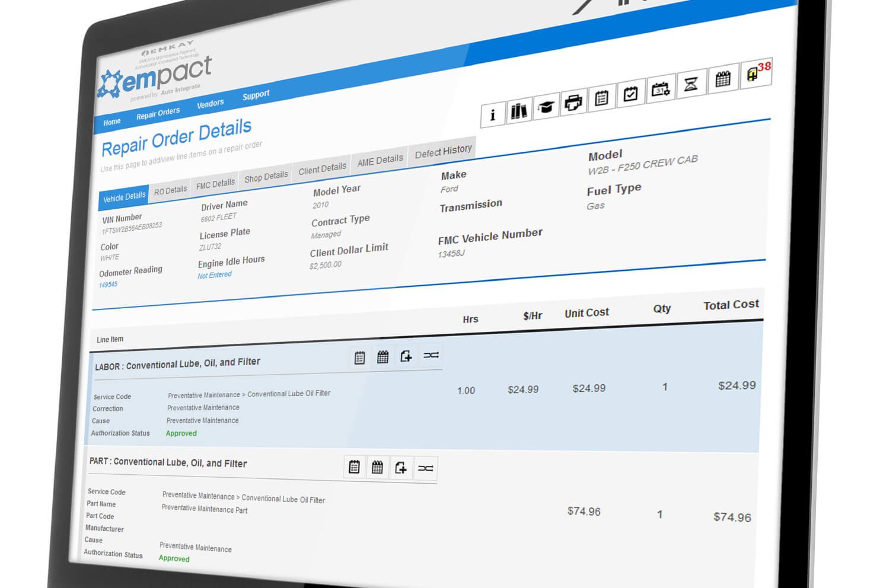Click the part total cost $74.96
883x588 pixels.
coord(732,517)
